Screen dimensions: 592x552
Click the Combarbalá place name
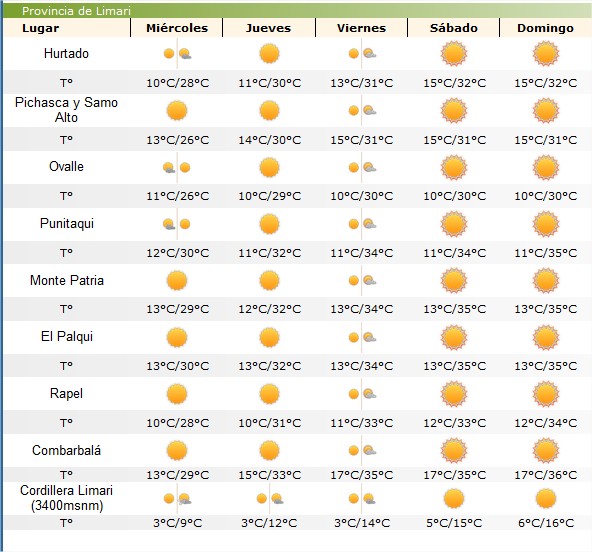click(66, 450)
